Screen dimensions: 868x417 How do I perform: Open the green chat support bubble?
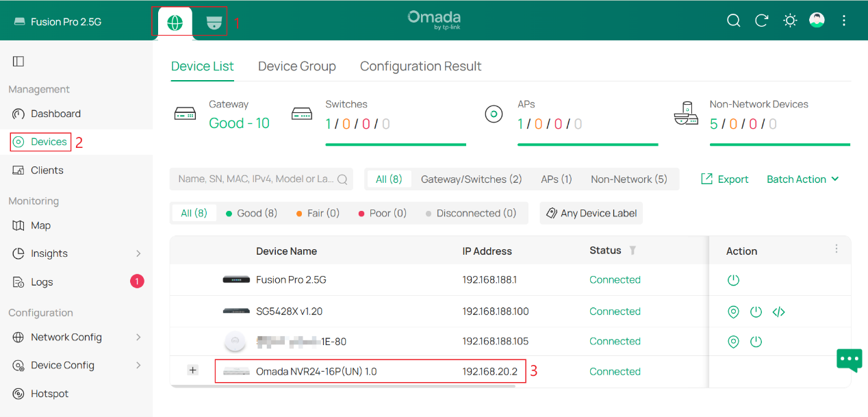tap(850, 359)
